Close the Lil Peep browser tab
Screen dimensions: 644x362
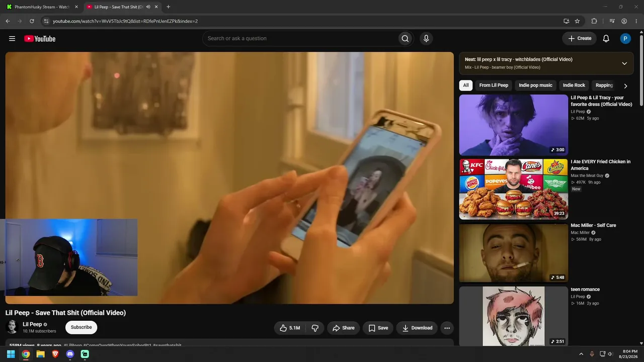click(156, 7)
